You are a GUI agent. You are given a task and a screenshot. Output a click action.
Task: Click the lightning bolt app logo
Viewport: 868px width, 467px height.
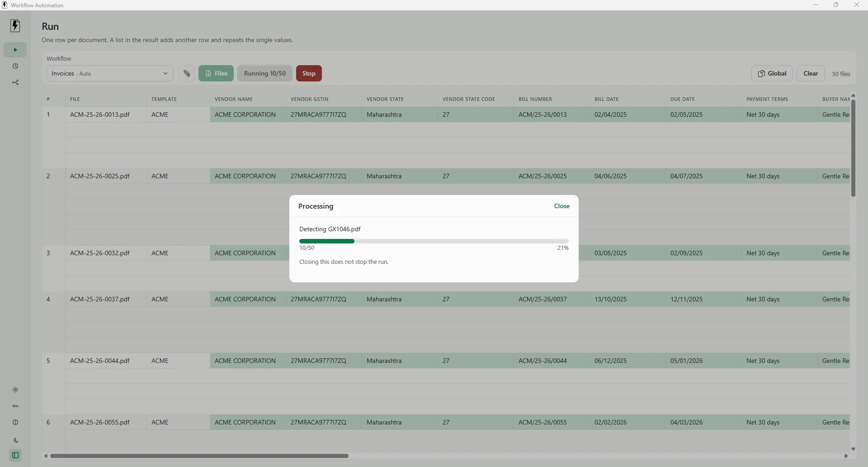pyautogui.click(x=15, y=26)
